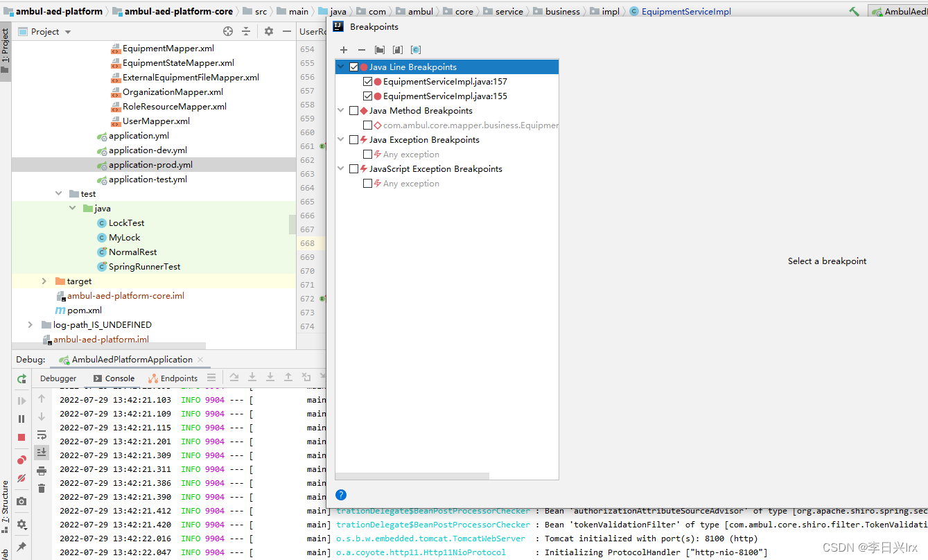The height and width of the screenshot is (560, 928).
Task: Open Project panel gear options
Action: [x=269, y=31]
